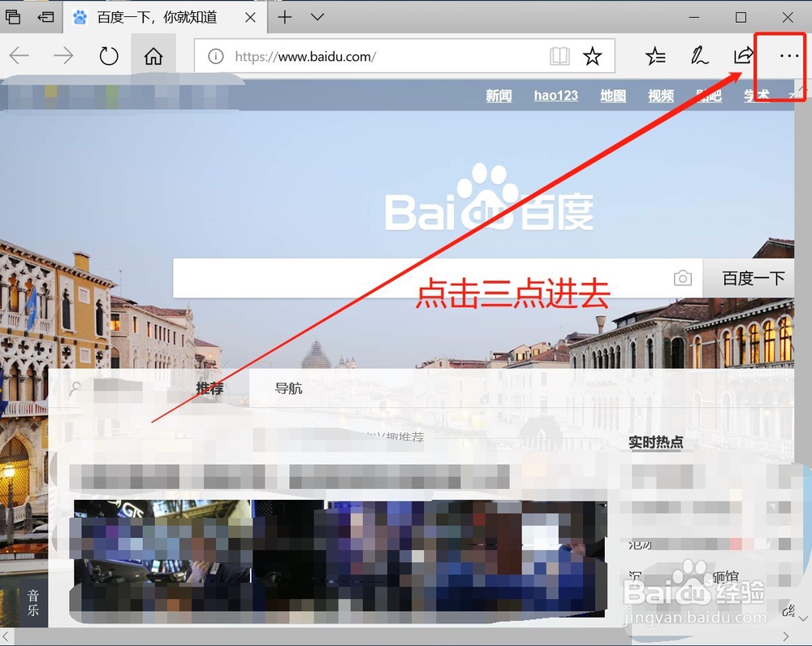Expand the tab preview chevron

point(317,16)
